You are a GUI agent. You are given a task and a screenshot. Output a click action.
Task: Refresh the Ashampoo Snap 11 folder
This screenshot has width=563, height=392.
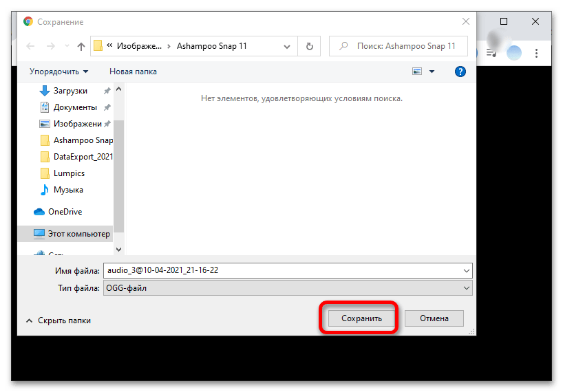(x=309, y=47)
